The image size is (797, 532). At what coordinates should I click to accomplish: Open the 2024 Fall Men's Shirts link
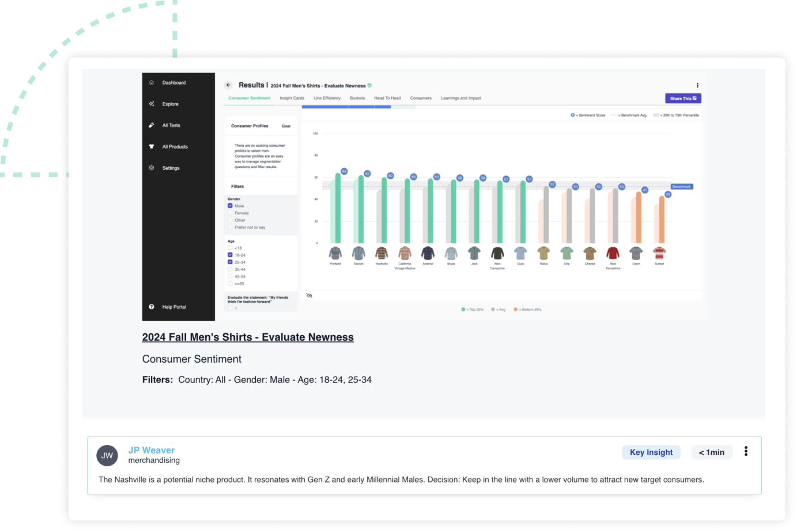tap(248, 337)
